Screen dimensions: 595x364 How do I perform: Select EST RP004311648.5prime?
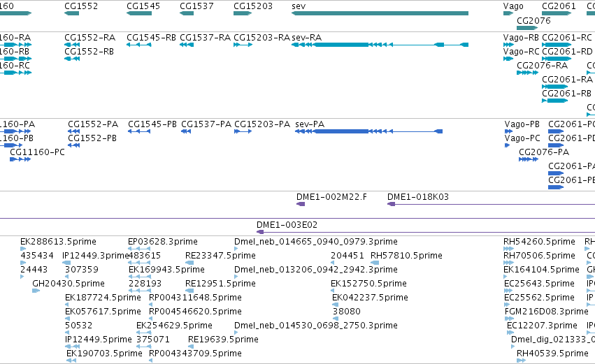point(151,305)
